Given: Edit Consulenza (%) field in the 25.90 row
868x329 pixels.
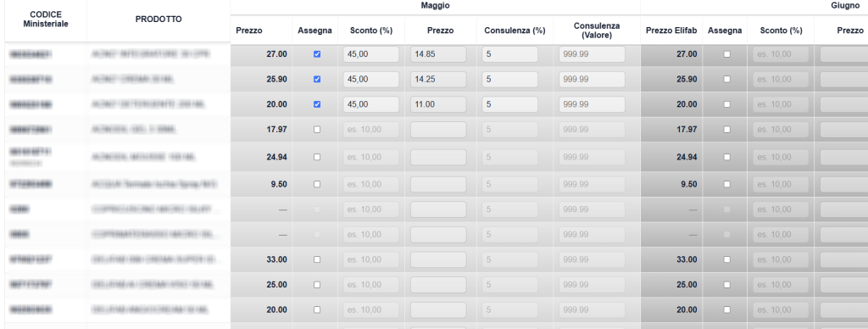Looking at the screenshot, I should point(509,79).
